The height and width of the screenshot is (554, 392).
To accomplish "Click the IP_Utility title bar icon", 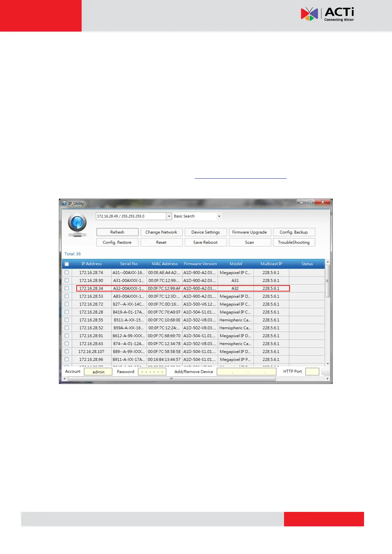I will (65, 203).
